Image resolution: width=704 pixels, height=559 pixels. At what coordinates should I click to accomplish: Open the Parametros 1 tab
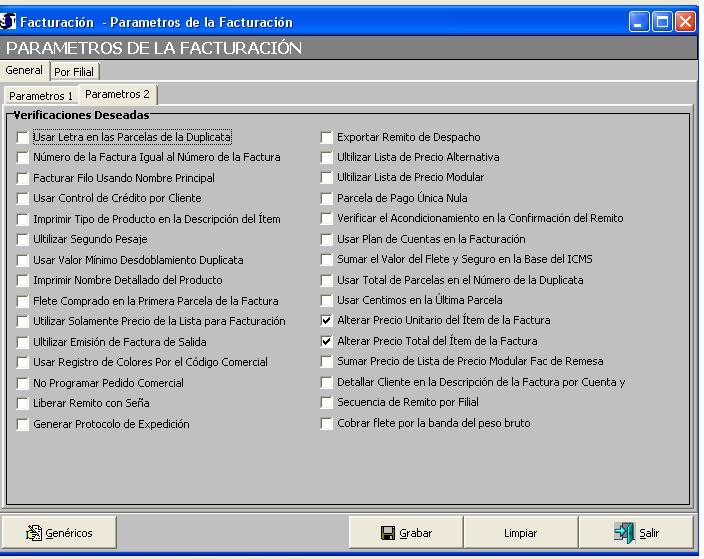click(41, 95)
